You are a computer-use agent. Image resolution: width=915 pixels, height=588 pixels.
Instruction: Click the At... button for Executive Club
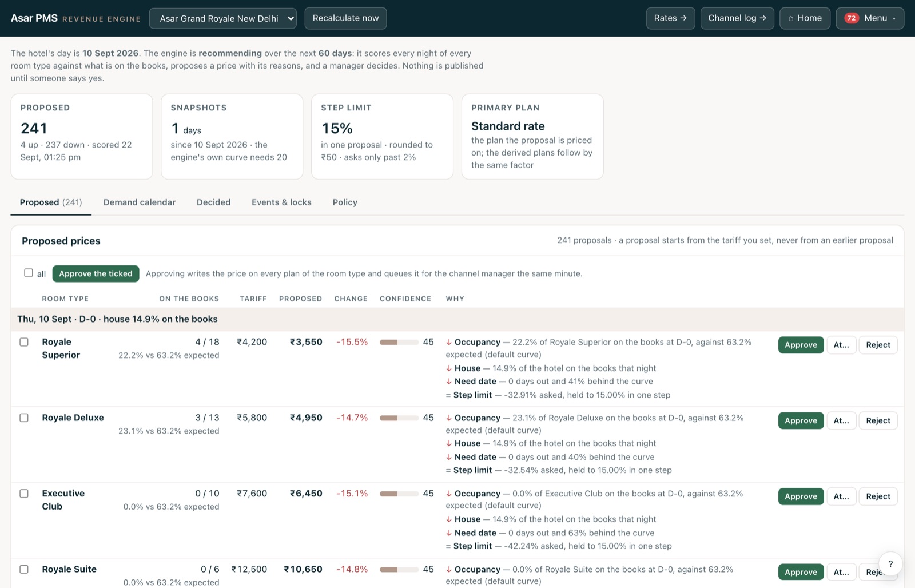point(841,496)
